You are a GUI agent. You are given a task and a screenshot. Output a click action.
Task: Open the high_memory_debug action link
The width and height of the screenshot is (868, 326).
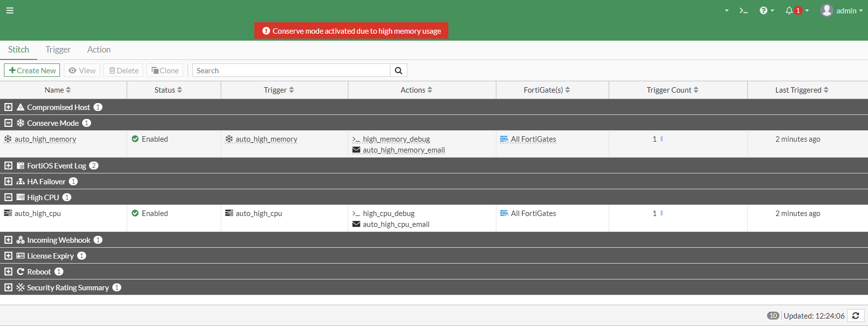[x=396, y=139]
